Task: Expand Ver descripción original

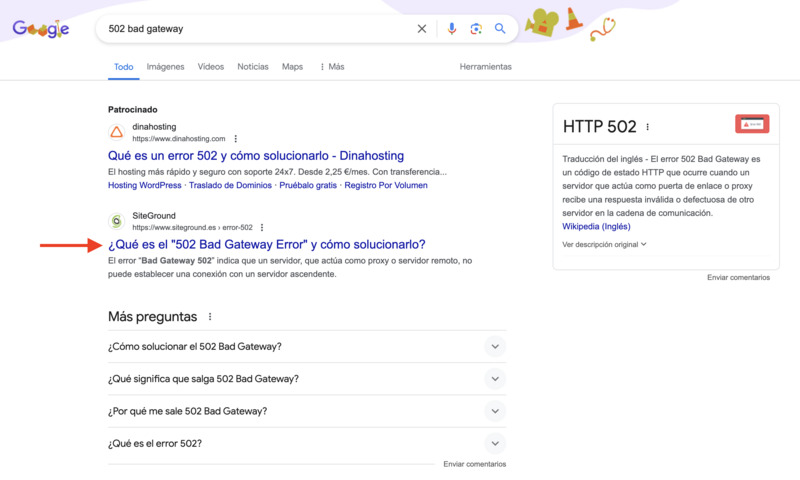Action: (x=604, y=244)
